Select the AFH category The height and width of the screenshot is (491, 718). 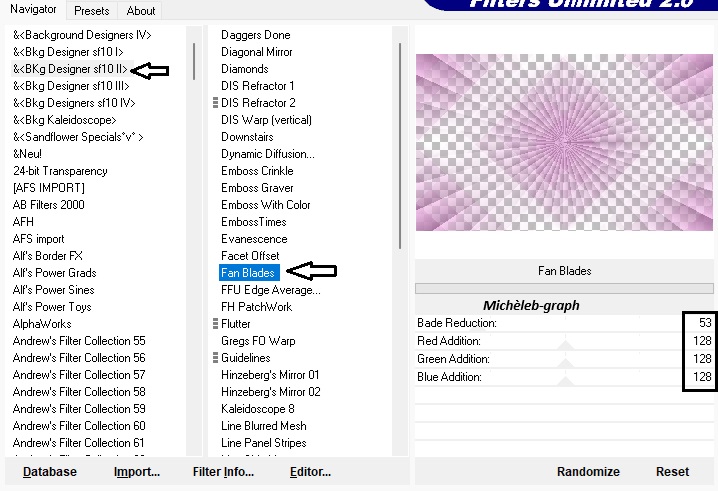[23, 222]
